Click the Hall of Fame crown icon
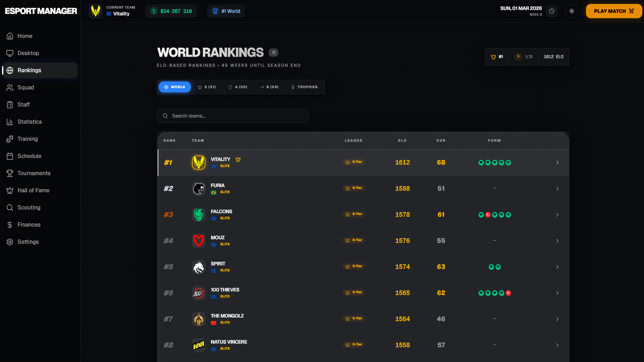The height and width of the screenshot is (362, 644). click(x=10, y=190)
